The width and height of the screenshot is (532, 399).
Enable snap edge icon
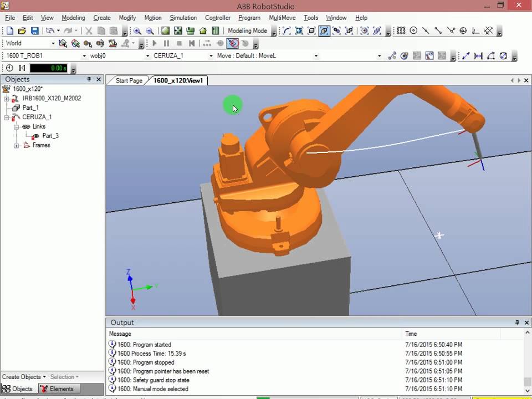coord(451,31)
